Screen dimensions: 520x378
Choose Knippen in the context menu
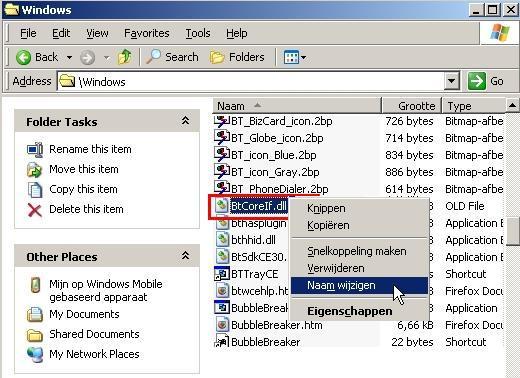(x=359, y=208)
